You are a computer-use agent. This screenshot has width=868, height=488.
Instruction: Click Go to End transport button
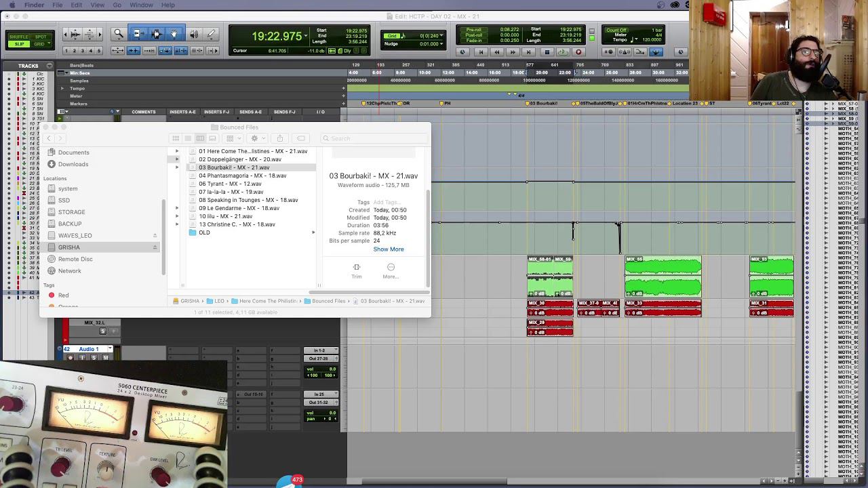click(530, 52)
